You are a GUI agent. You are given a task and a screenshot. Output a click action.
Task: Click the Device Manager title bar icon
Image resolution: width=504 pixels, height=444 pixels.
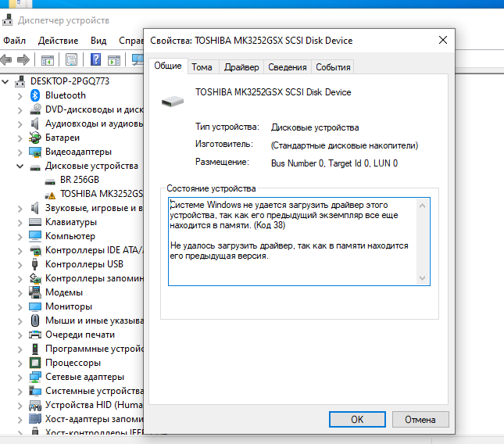[7, 20]
